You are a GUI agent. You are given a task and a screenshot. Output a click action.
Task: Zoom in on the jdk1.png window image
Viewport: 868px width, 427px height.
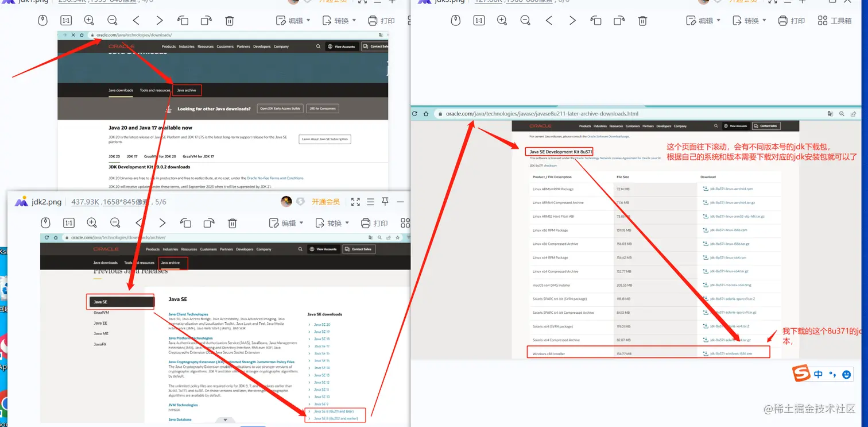89,21
